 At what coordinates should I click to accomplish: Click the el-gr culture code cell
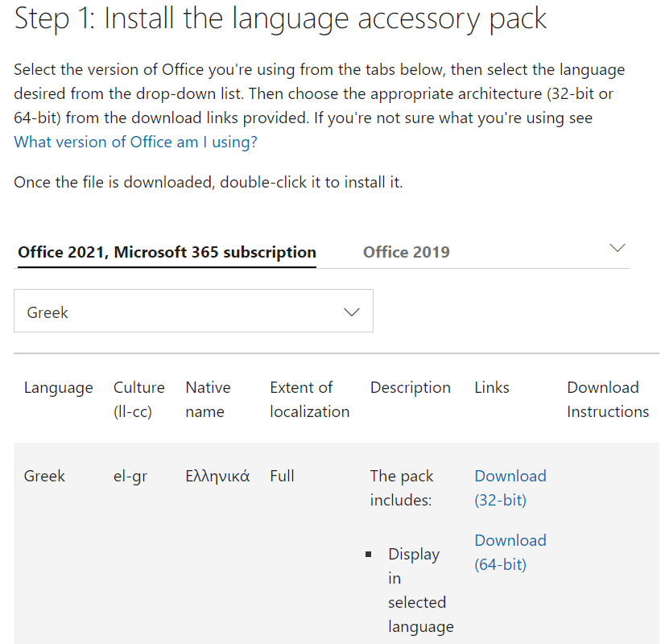[130, 476]
